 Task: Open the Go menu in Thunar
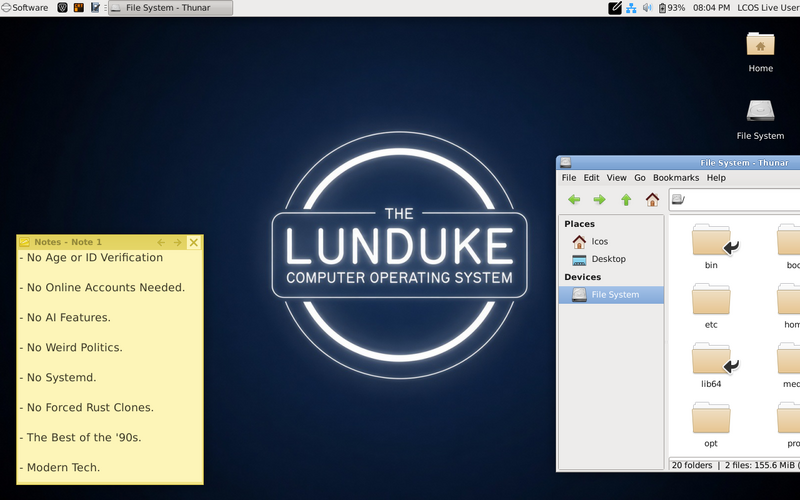tap(640, 178)
